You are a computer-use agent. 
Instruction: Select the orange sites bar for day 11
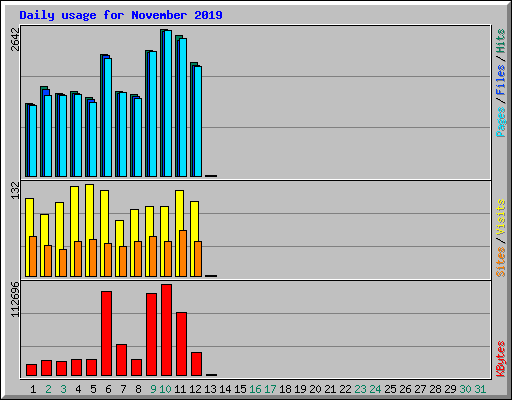[x=183, y=253]
